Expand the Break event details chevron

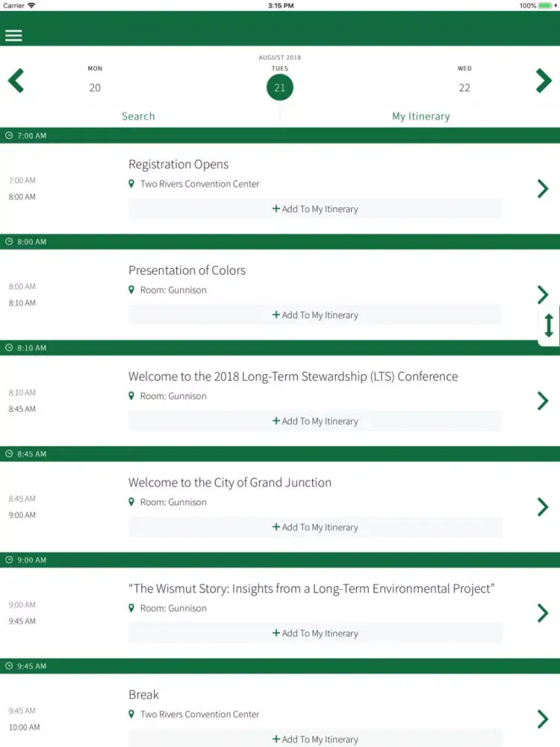coord(543,719)
